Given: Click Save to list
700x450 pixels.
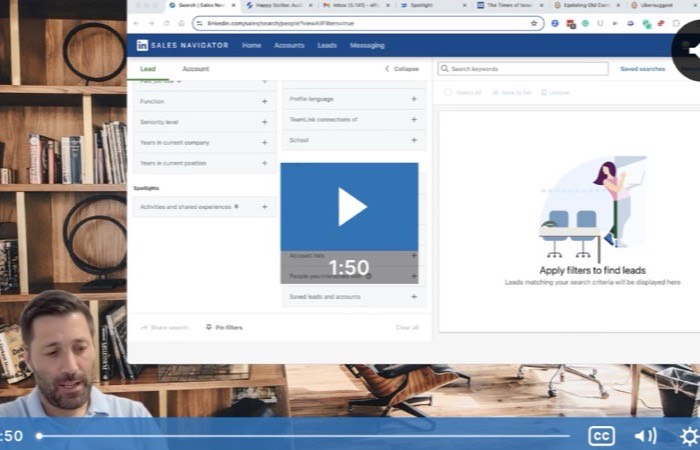Looking at the screenshot, I should 512,92.
